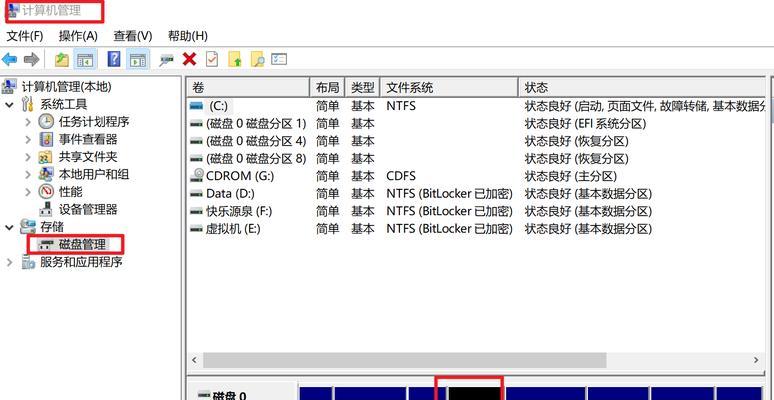Open the 操作(A) menu
The width and height of the screenshot is (774, 400).
(78, 36)
